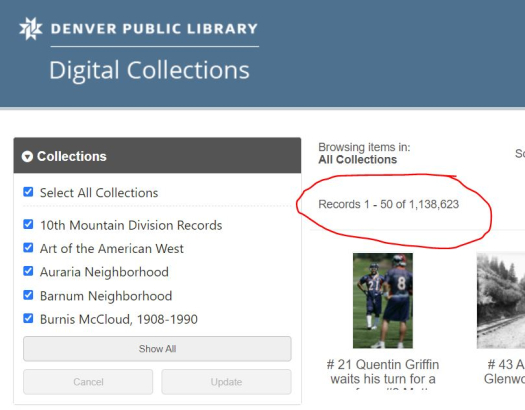Click the Denver Public Library star logo

coord(30,28)
